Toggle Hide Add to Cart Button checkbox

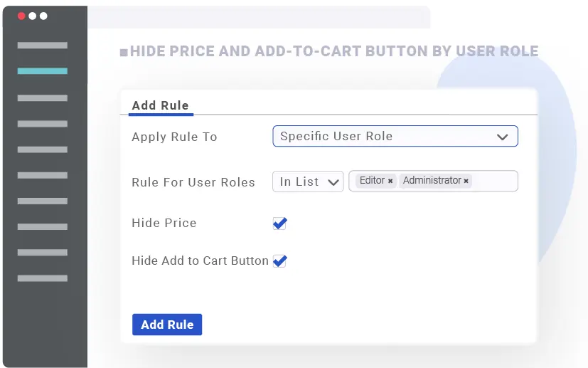[x=280, y=261]
